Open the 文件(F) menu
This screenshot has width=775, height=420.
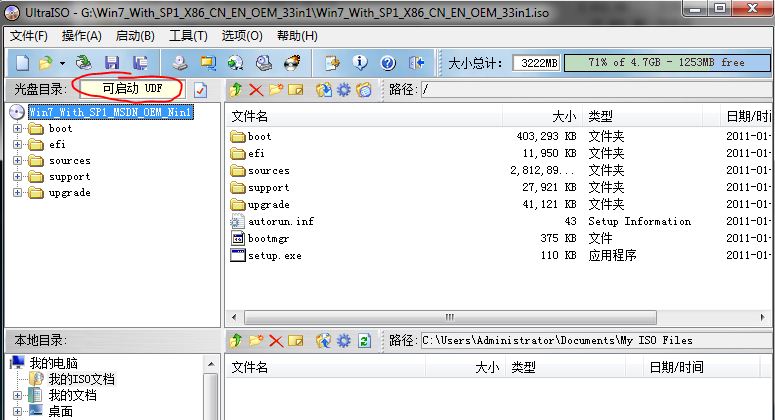coord(29,36)
